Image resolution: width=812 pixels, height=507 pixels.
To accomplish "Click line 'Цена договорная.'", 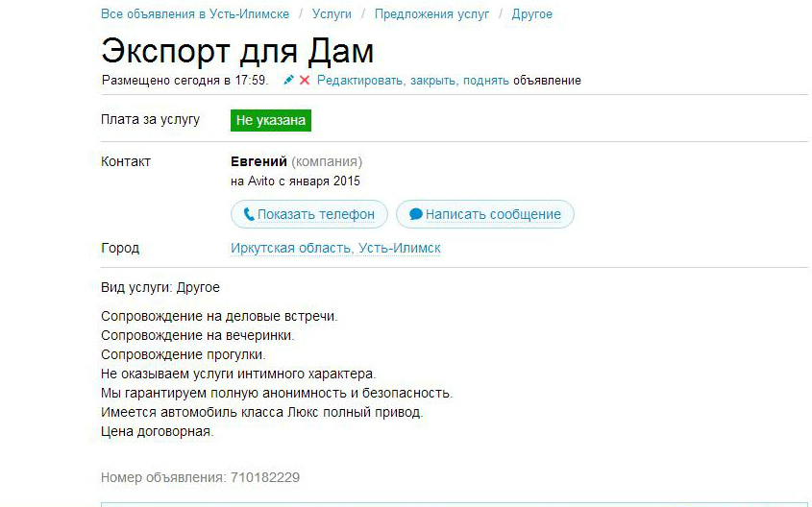I will click(158, 431).
